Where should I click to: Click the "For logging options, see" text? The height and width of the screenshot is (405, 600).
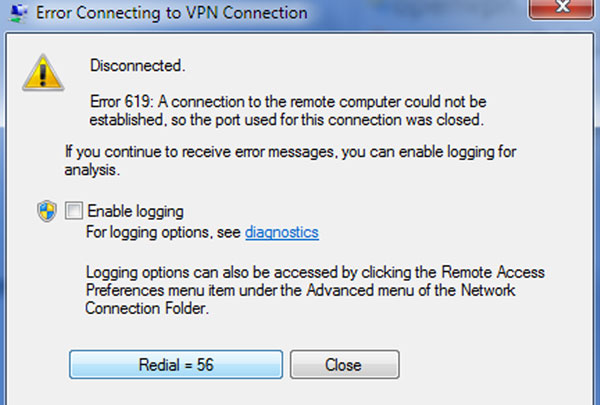163,232
